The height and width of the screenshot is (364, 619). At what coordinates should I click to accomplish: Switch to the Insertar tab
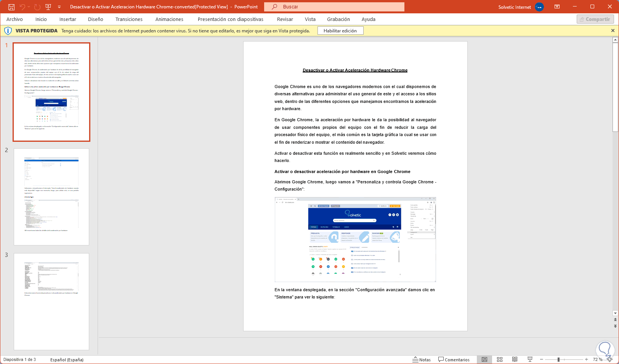click(68, 19)
